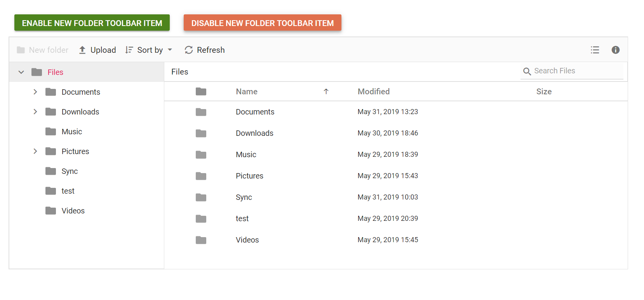Click the Files root folder icon in the tree
Screen dimensions: 644x300
(37, 72)
